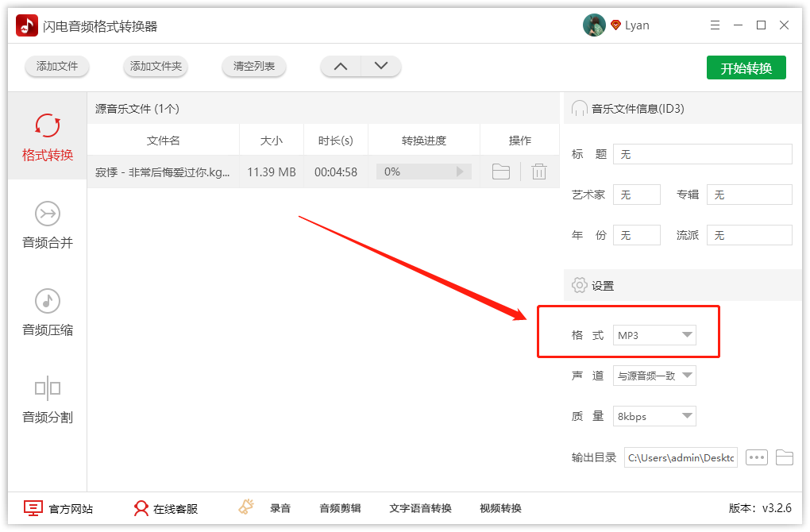Click the 添加文件夹 button

156,66
